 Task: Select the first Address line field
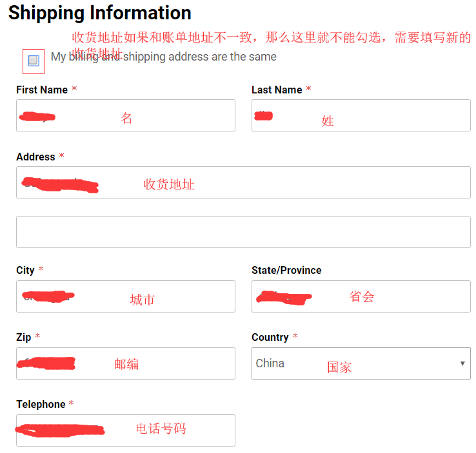[243, 182]
